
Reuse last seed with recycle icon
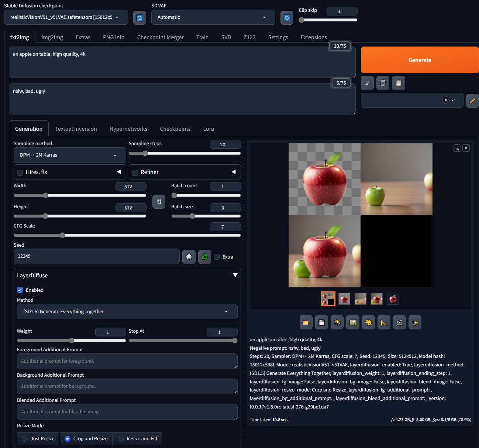(204, 257)
